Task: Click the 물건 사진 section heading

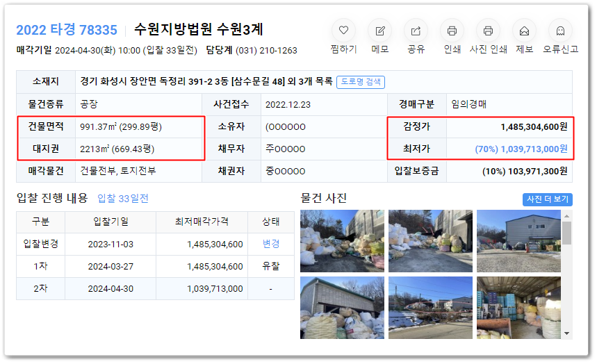Action: 324,198
